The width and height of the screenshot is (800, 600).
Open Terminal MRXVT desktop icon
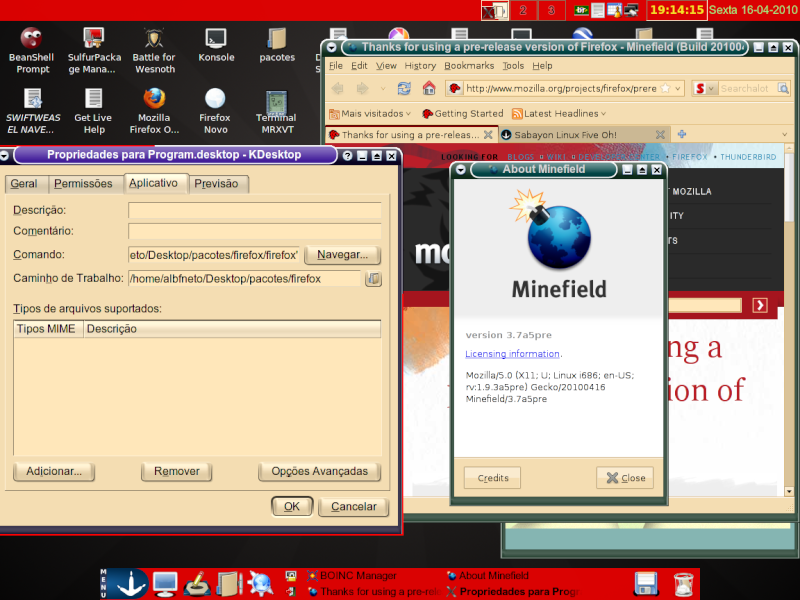pyautogui.click(x=277, y=112)
